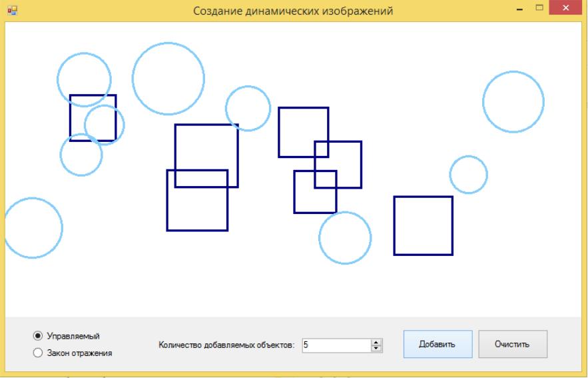The image size is (588, 378).
Task: Click the application icon in title bar
Action: (x=12, y=10)
